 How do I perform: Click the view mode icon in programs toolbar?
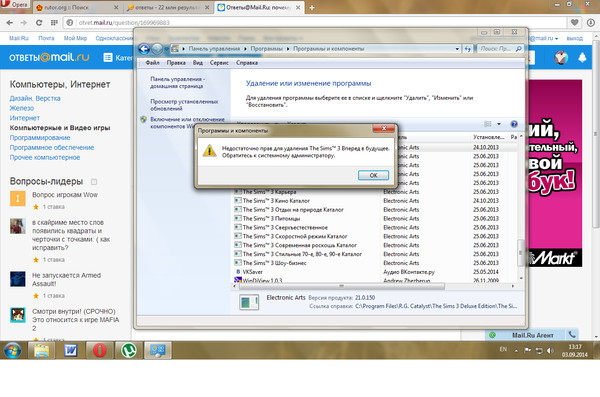[488, 124]
